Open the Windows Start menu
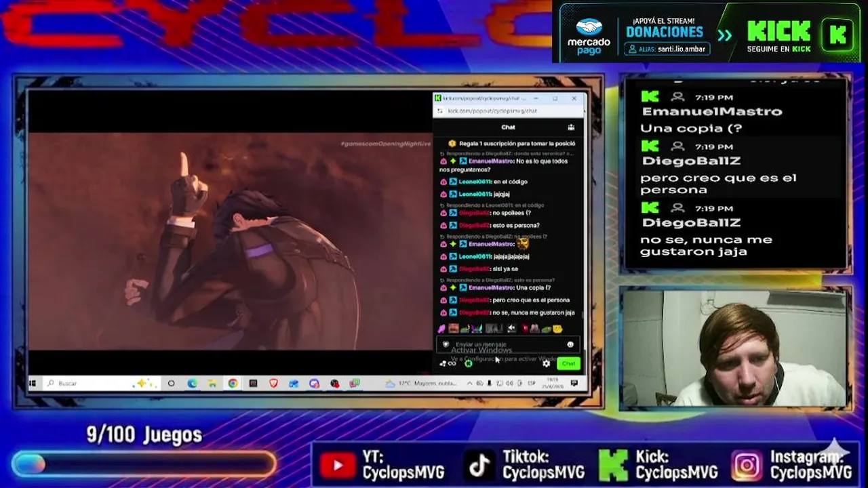Viewport: 868px width, 488px height. (32, 384)
